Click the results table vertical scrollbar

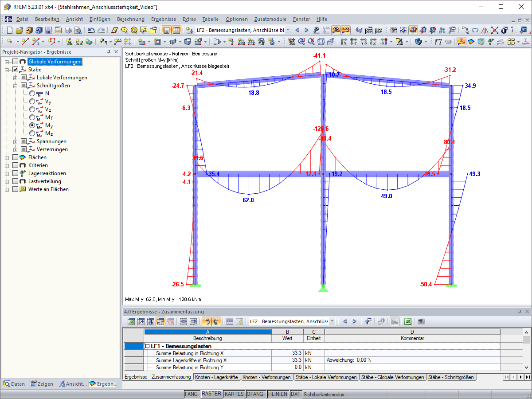tap(527, 350)
